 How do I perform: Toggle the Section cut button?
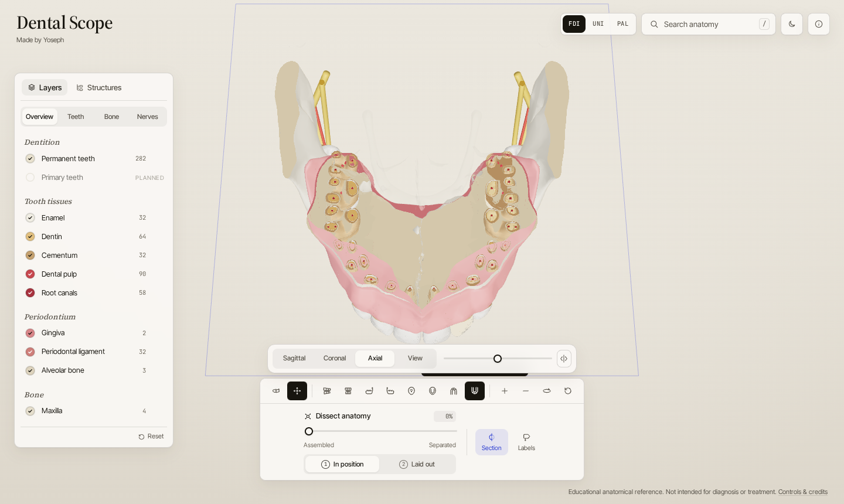tap(492, 442)
